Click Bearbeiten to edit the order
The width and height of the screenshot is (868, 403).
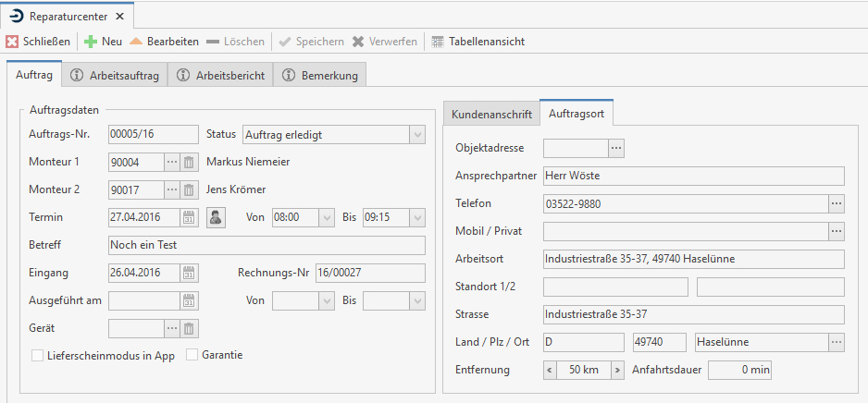click(x=164, y=42)
